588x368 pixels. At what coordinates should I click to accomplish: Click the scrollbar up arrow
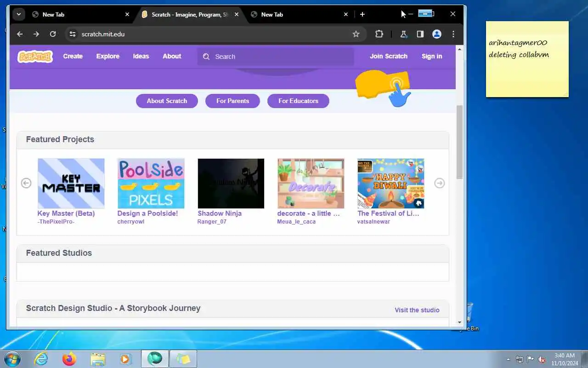460,48
